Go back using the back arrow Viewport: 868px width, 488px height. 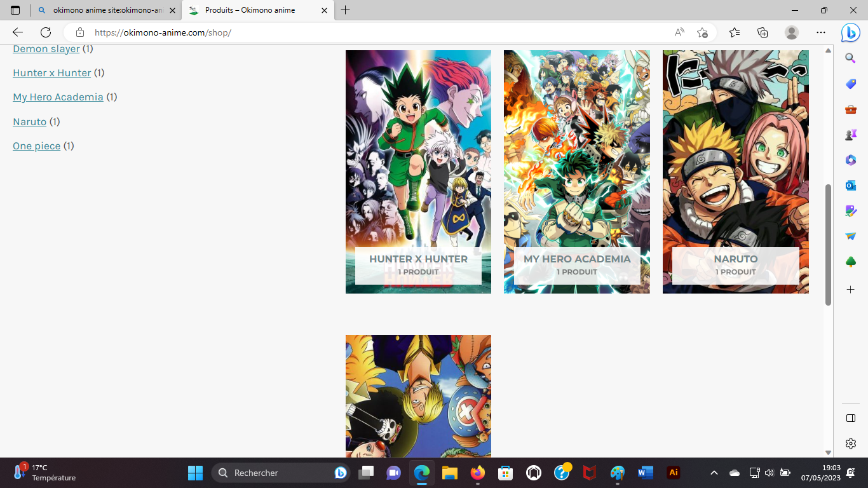tap(18, 32)
